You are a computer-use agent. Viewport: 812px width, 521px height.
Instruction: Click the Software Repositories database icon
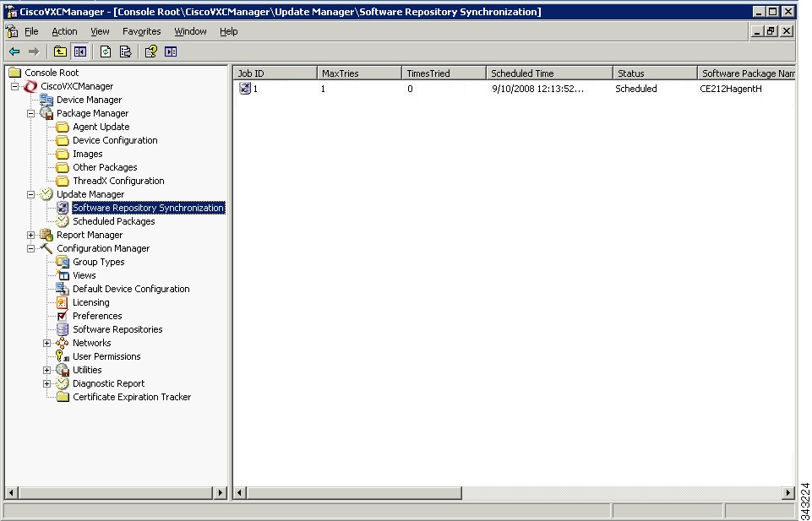click(x=63, y=329)
